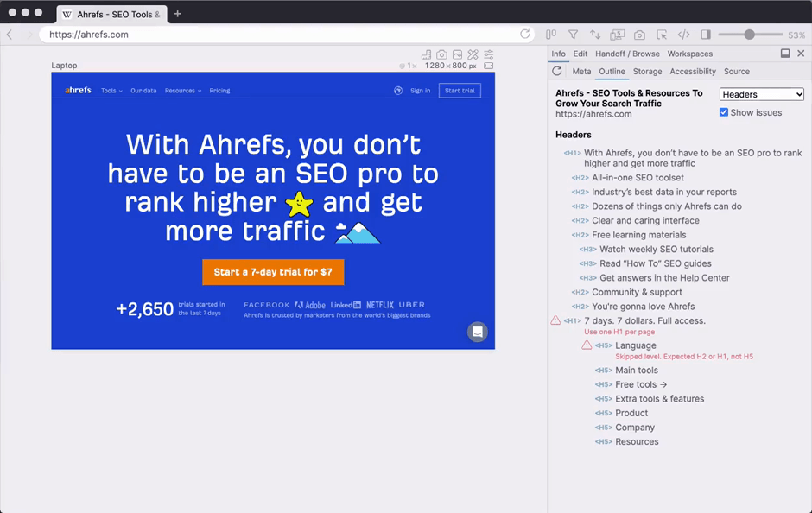This screenshot has height=513, width=812.
Task: Switch to the Edit panel tab
Action: pyautogui.click(x=580, y=54)
